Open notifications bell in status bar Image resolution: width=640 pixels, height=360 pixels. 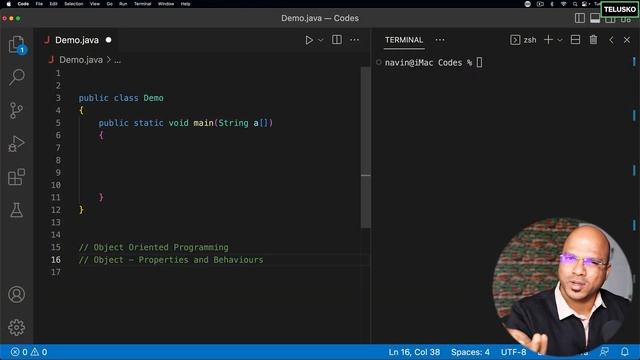pyautogui.click(x=624, y=352)
